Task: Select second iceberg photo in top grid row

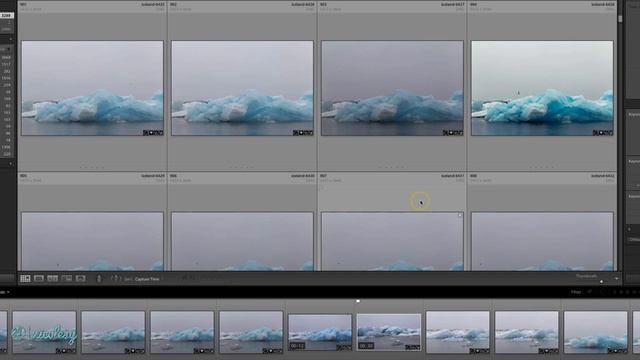Action: pyautogui.click(x=242, y=88)
